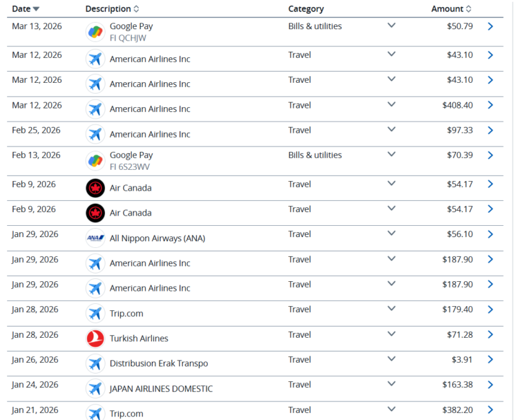Click the All Nippon Airways (ANA) description
The width and height of the screenshot is (518, 420).
tap(157, 238)
